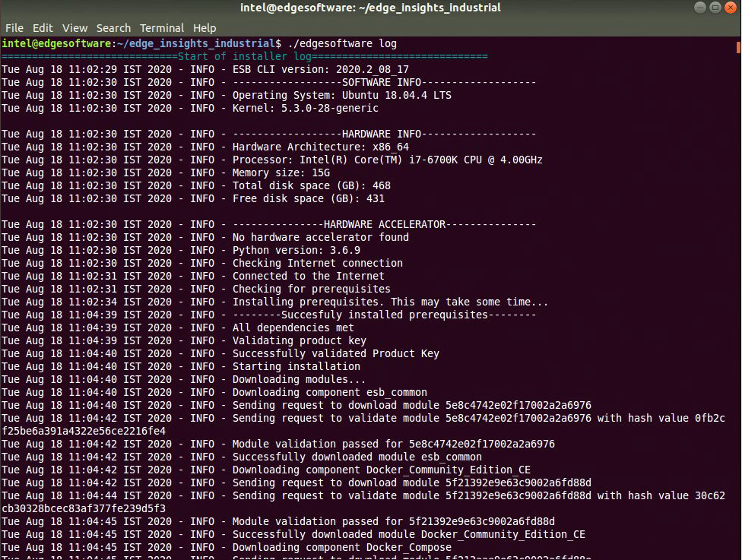Click the 'Downloading component Docker_Compose' line

(227, 547)
